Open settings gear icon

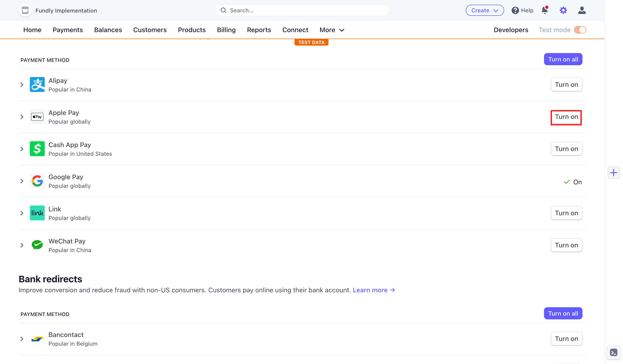(x=563, y=10)
